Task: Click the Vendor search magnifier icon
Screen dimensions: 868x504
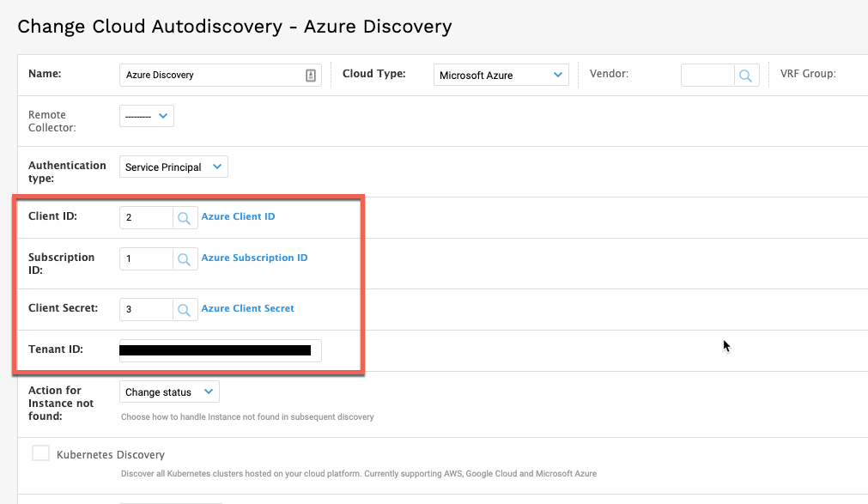Action: click(x=746, y=76)
